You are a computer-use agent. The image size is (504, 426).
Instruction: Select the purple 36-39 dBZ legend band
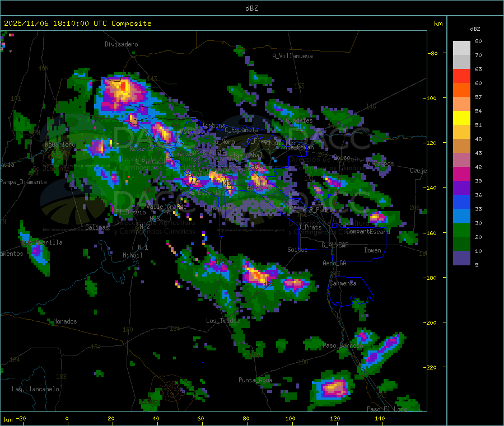461,188
